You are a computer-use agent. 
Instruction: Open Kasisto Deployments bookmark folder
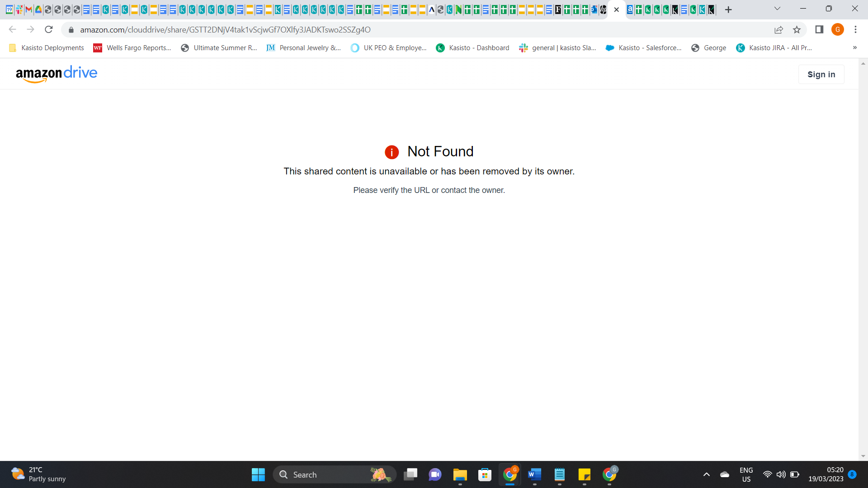(47, 48)
